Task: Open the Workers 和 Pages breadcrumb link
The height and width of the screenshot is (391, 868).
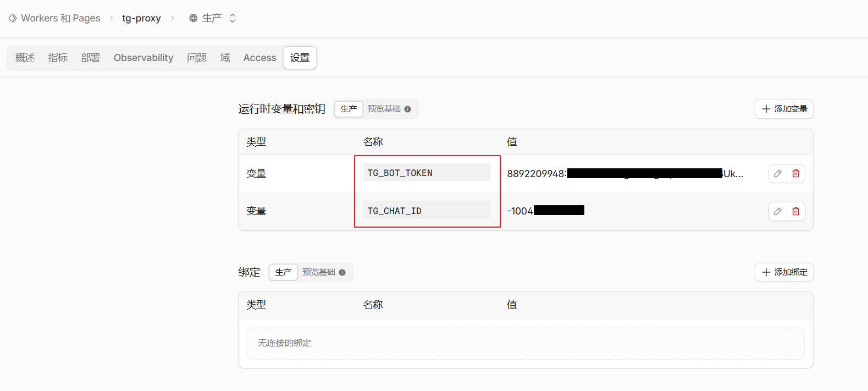Action: (60, 18)
